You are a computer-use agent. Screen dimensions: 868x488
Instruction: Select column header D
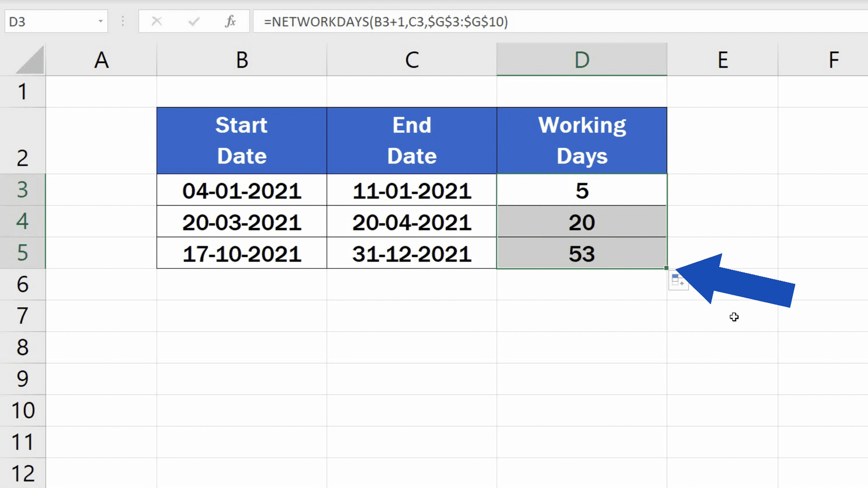pos(581,59)
